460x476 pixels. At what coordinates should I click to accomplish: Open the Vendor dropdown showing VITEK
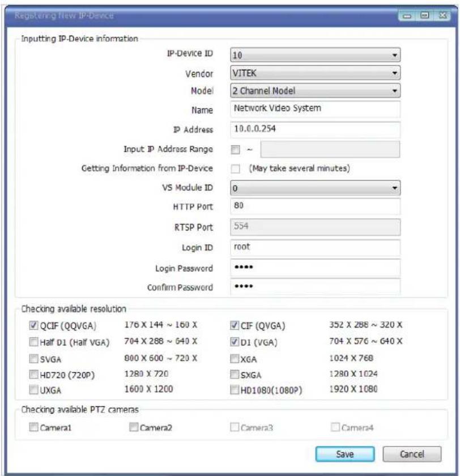[x=316, y=73]
